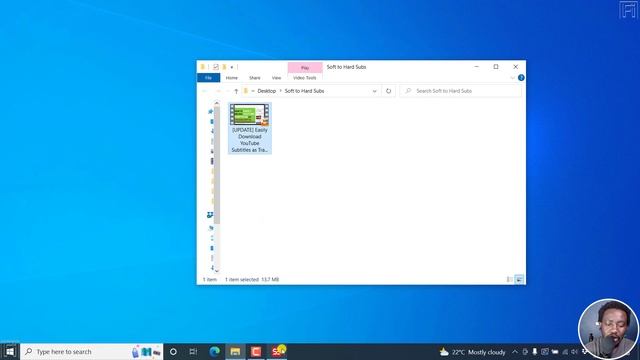Switch to the Share ribbon tab

click(x=255, y=78)
